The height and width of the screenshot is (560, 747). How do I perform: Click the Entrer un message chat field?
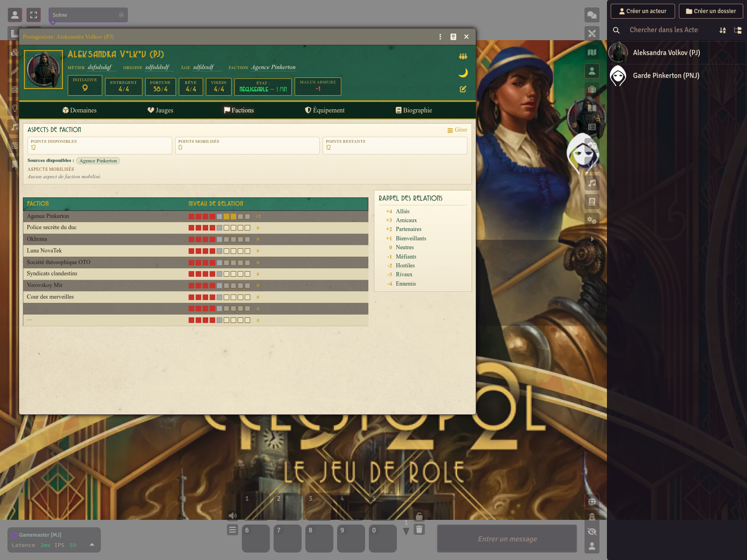[507, 539]
